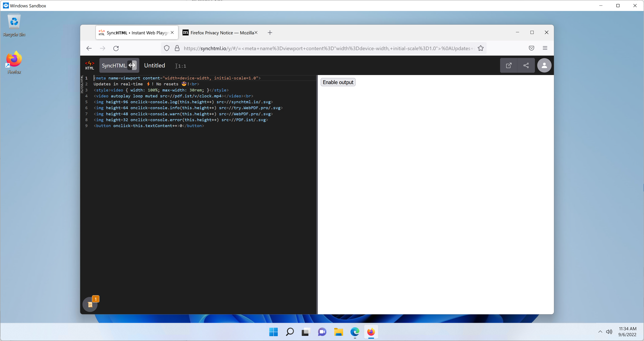Click the SyncHTML logo icon
644x341 pixels.
tap(89, 65)
